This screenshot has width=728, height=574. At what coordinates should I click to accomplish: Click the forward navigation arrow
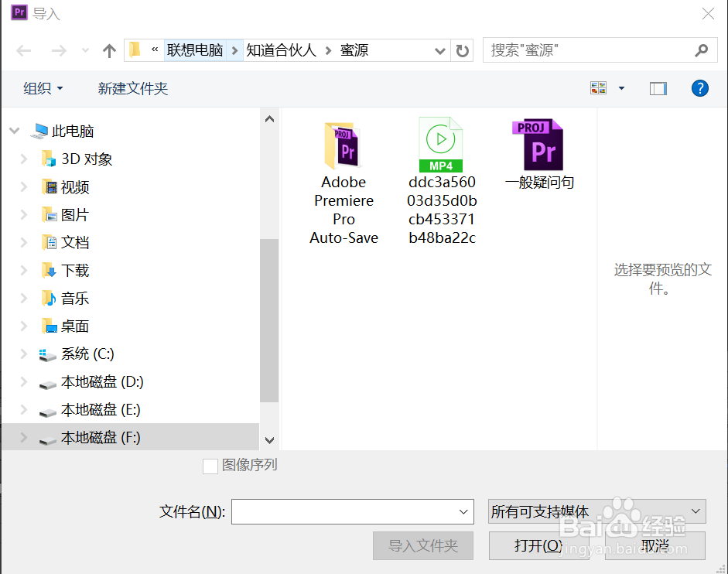point(59,50)
